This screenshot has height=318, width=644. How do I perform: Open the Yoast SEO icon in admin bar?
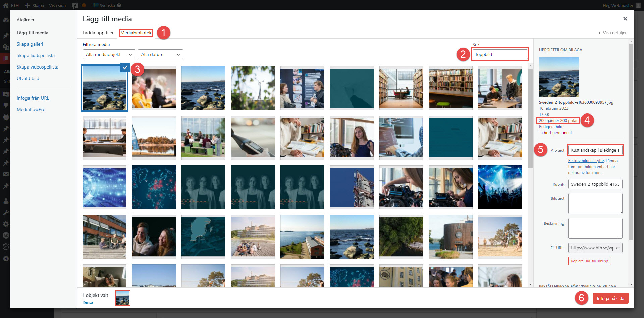pos(75,5)
